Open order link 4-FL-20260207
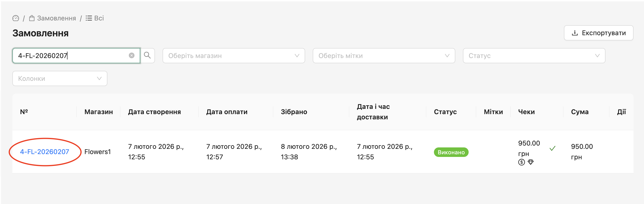Screen dimensions: 644x204 pyautogui.click(x=44, y=152)
